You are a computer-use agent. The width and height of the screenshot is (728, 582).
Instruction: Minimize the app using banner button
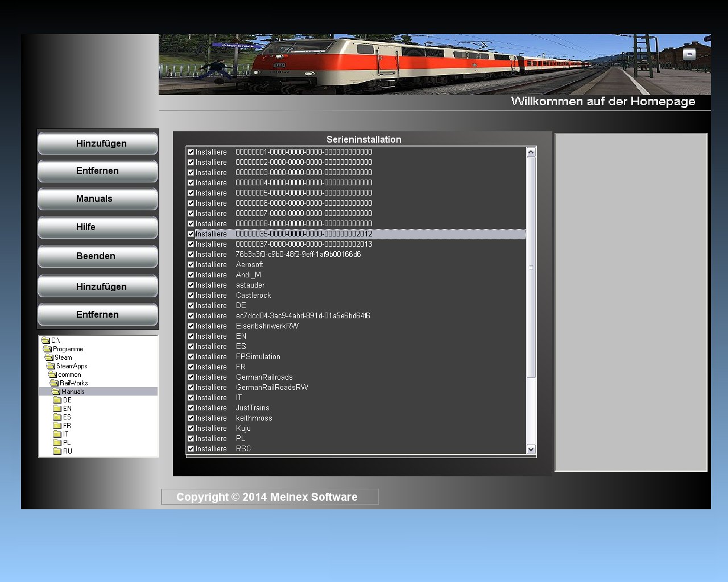click(689, 55)
